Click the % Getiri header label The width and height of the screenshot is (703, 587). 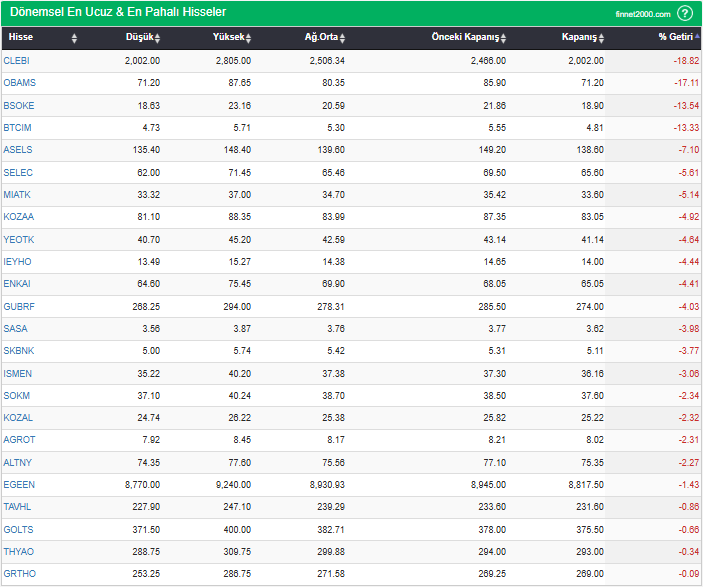point(676,37)
